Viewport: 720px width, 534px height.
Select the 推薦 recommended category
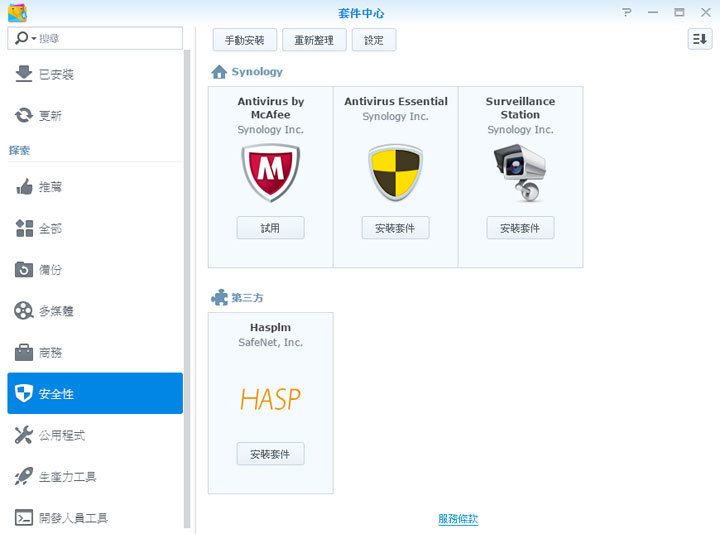click(95, 187)
